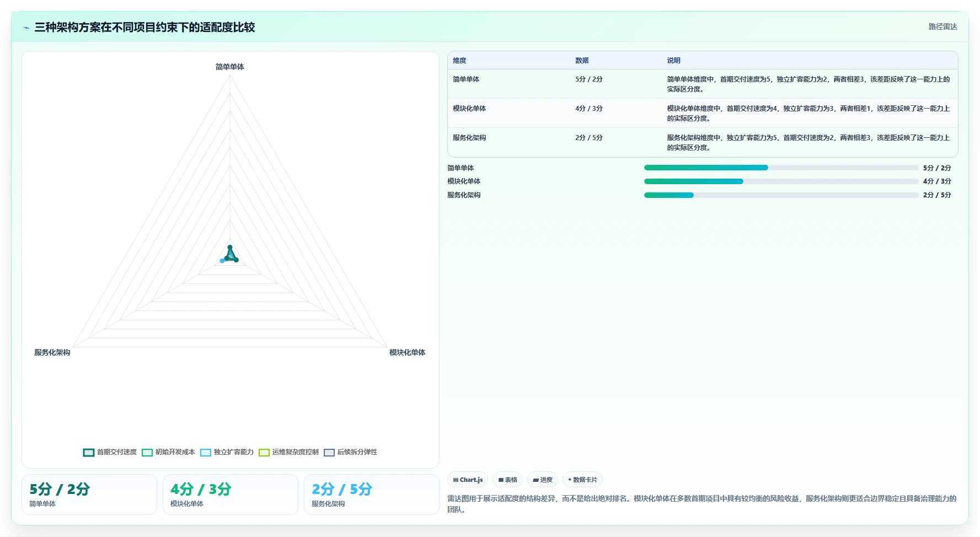The height and width of the screenshot is (537, 980).
Task: Click the 说明 column header
Action: tap(673, 61)
